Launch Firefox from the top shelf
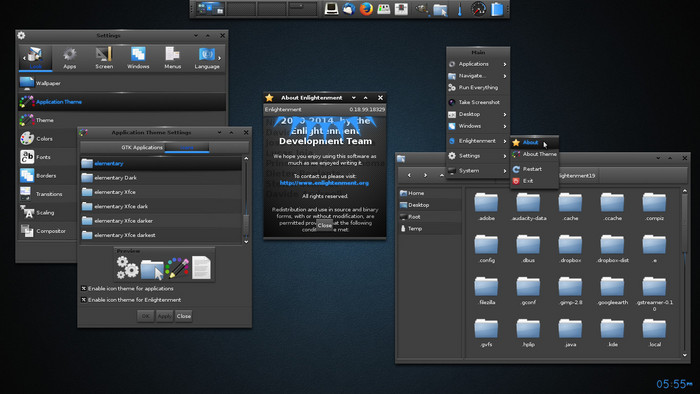Viewport: 700px width, 394px height. pos(366,9)
